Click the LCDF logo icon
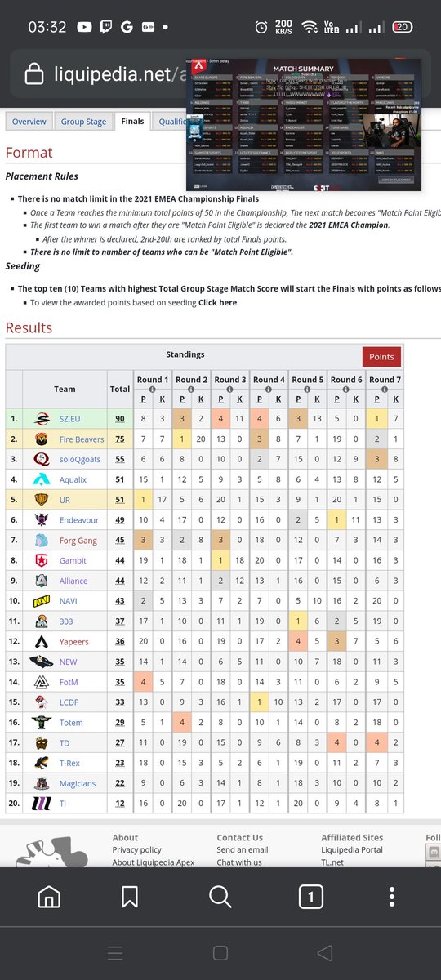The image size is (441, 980). pos(42,702)
